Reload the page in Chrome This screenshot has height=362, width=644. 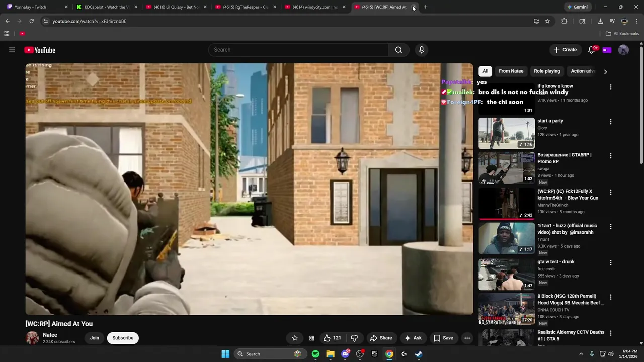click(31, 21)
